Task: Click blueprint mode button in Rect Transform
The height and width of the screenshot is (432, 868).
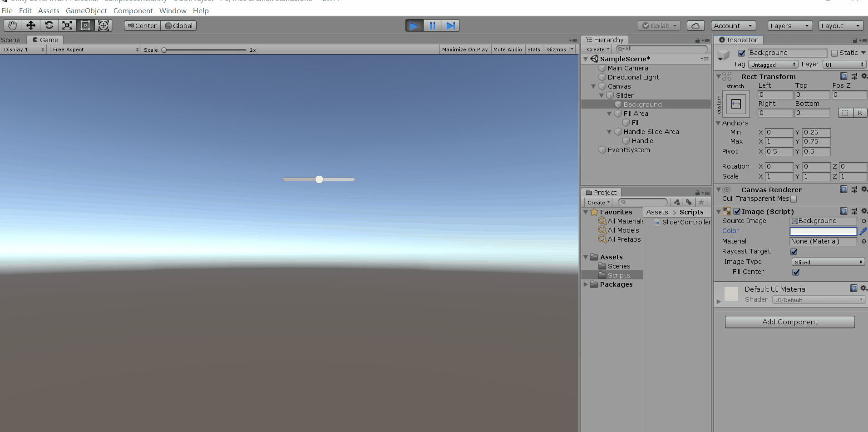Action: tap(845, 113)
